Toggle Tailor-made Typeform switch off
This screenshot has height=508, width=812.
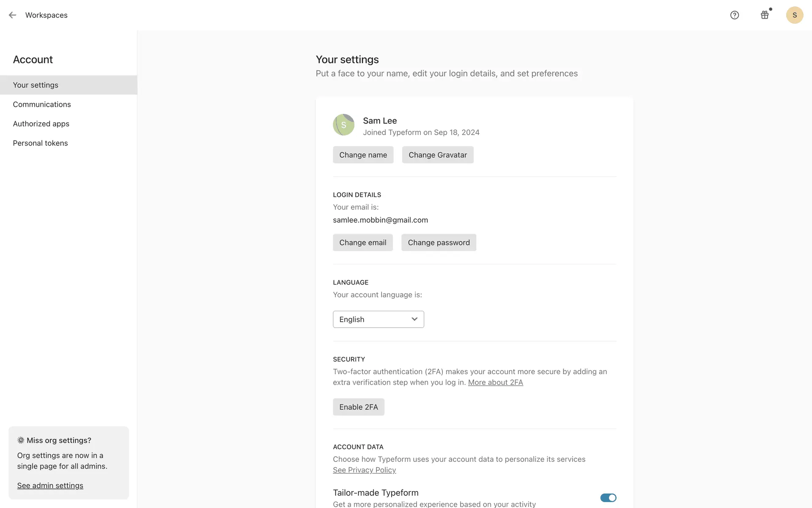click(x=608, y=498)
